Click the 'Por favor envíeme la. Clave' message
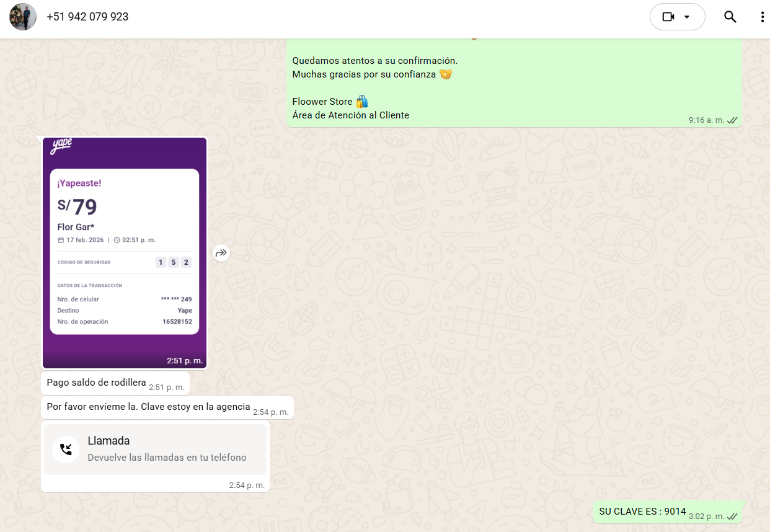Viewport: 770px width, 532px height. pos(148,407)
